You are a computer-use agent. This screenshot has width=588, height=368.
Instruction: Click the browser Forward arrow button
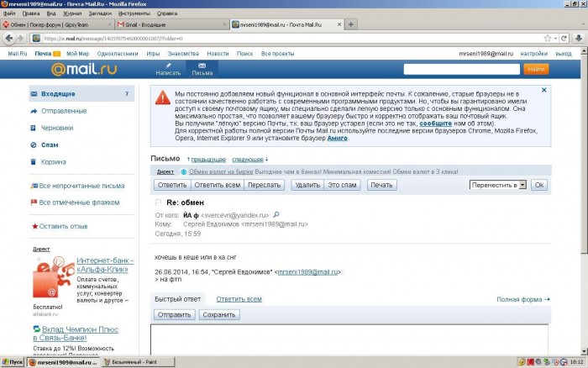[20, 39]
